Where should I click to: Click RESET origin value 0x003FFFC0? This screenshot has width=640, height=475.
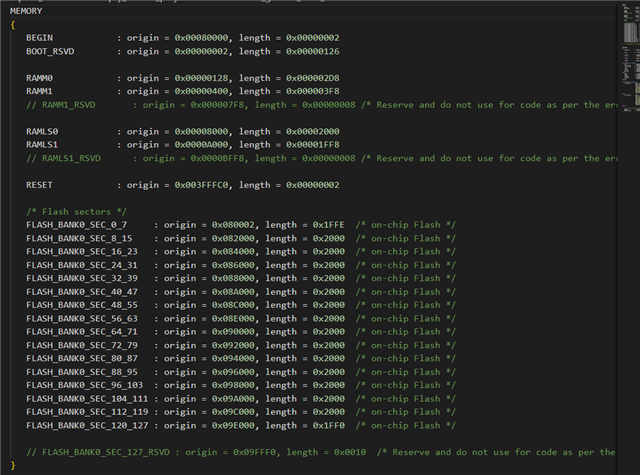(x=198, y=184)
